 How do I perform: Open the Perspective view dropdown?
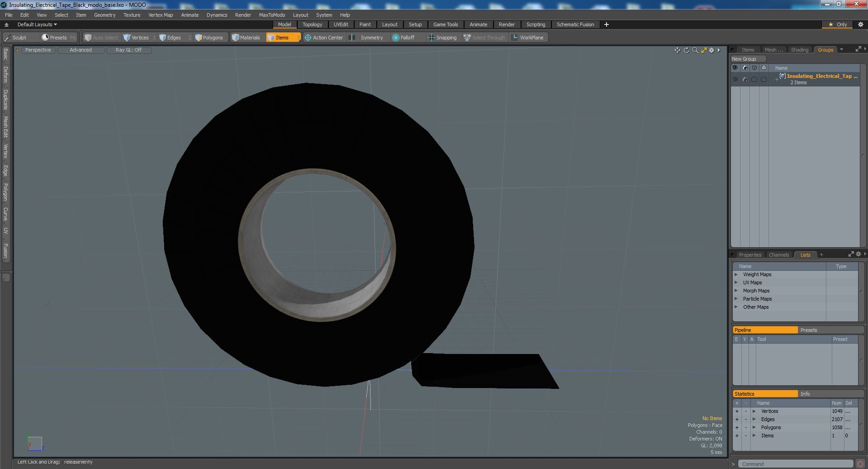(x=38, y=50)
